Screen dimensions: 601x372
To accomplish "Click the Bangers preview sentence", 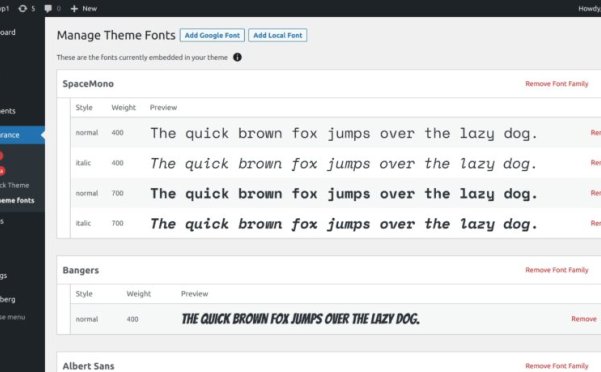I will tap(300, 319).
